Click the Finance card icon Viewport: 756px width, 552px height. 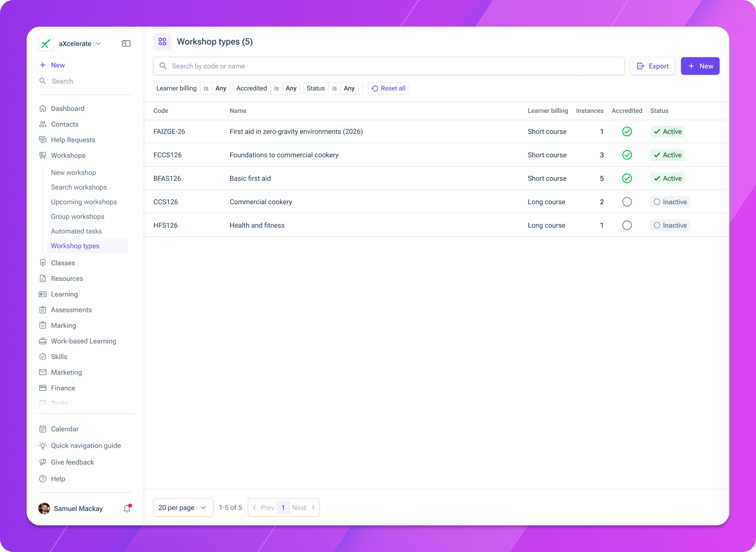click(x=43, y=388)
